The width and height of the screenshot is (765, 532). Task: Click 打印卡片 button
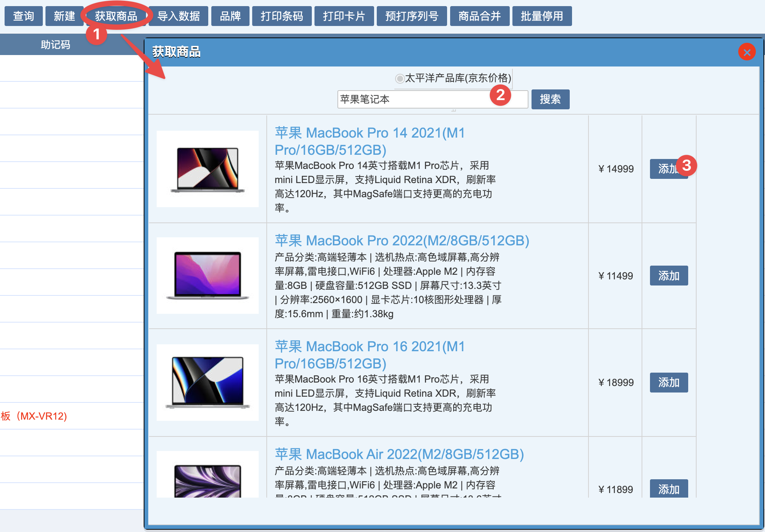[344, 16]
